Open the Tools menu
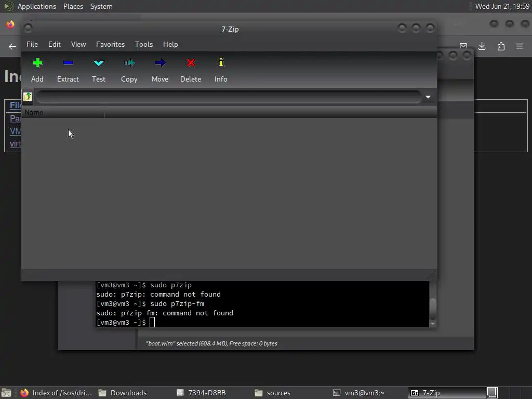This screenshot has height=399, width=532. pyautogui.click(x=144, y=45)
